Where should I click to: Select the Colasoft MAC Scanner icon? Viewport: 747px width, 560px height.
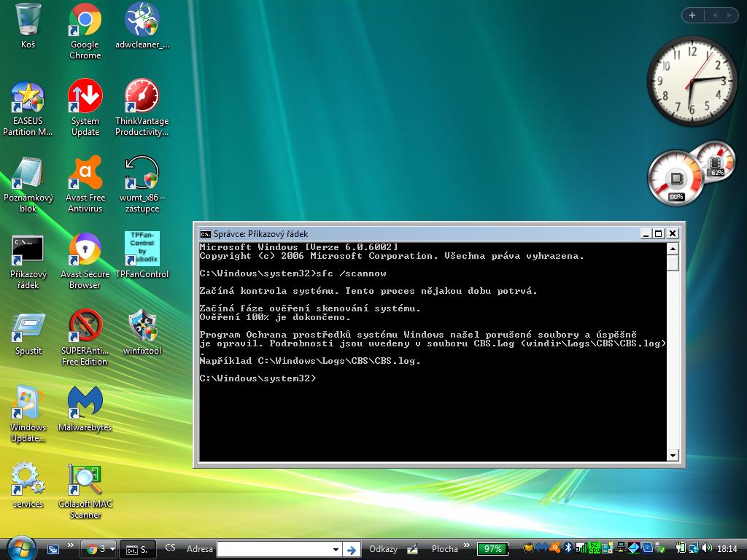click(x=85, y=481)
